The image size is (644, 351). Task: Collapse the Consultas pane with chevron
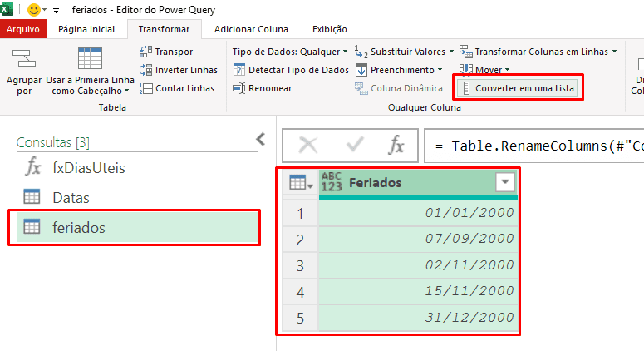click(x=260, y=140)
